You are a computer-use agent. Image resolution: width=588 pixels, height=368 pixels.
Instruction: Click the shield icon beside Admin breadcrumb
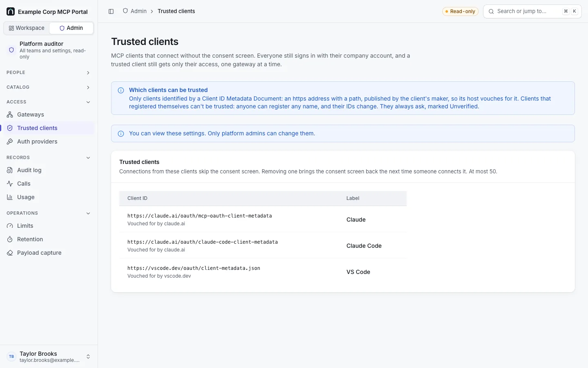coord(125,11)
